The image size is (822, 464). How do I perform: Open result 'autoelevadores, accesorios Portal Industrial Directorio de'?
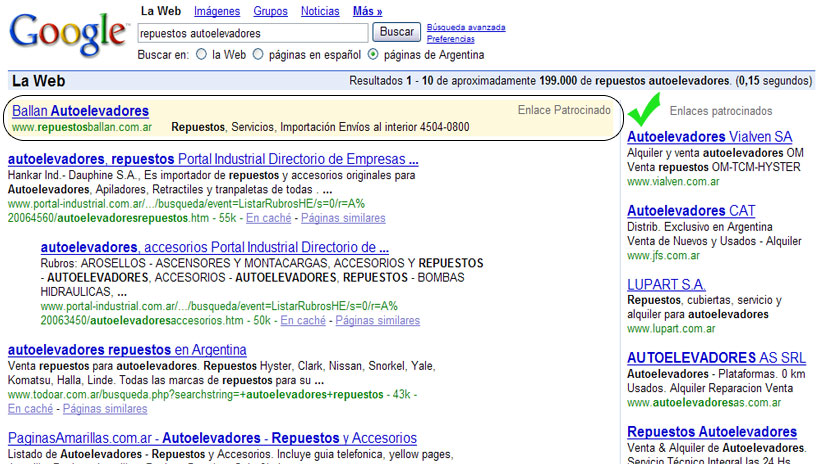tap(214, 247)
